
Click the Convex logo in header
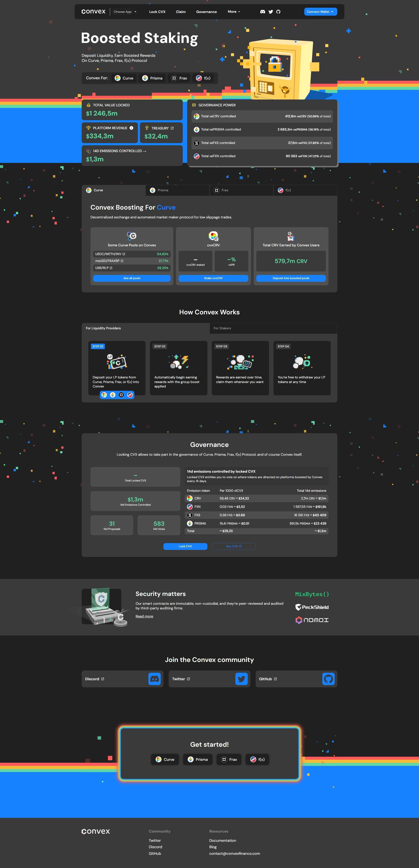93,11
